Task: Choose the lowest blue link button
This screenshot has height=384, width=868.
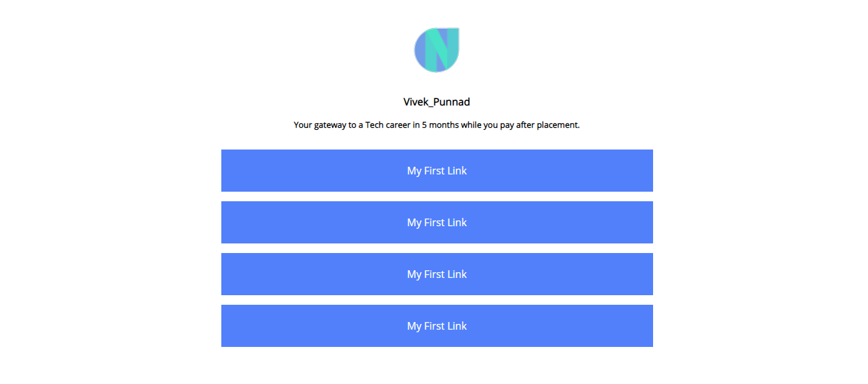Action: pos(437,326)
